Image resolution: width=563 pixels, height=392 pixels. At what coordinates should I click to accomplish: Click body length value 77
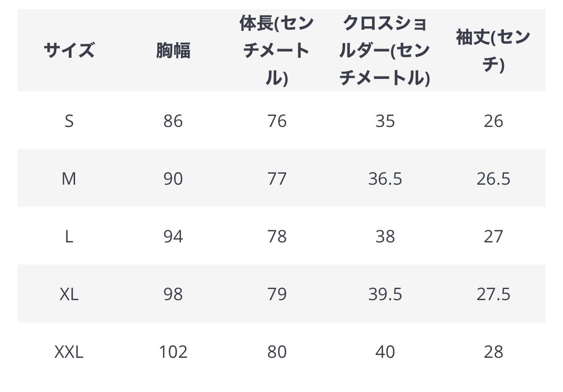point(277,178)
